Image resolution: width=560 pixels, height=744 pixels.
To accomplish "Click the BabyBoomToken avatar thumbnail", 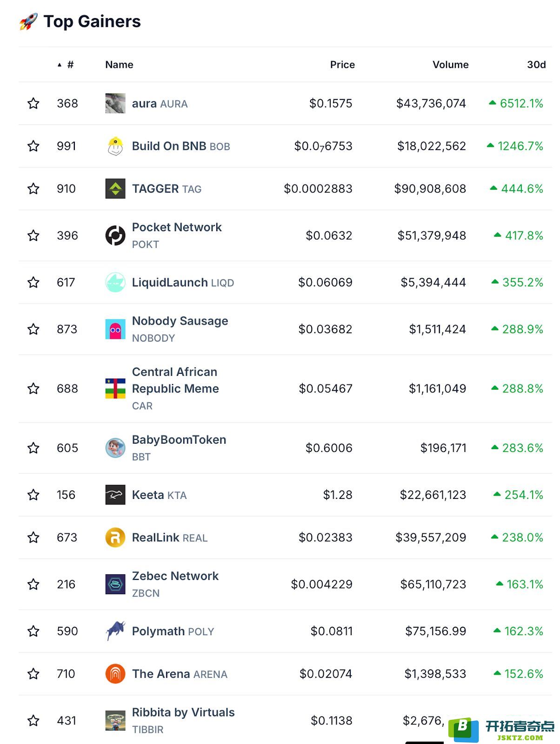I will [115, 448].
